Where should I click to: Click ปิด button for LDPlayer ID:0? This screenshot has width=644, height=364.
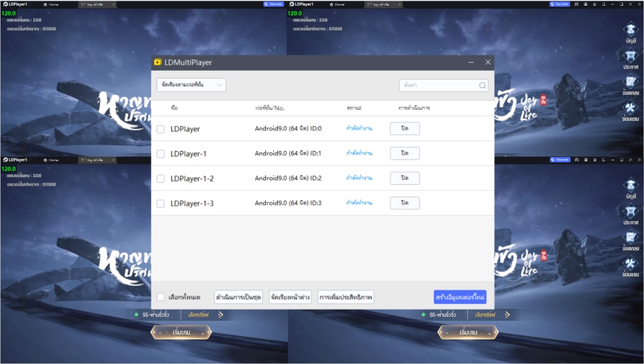[405, 128]
